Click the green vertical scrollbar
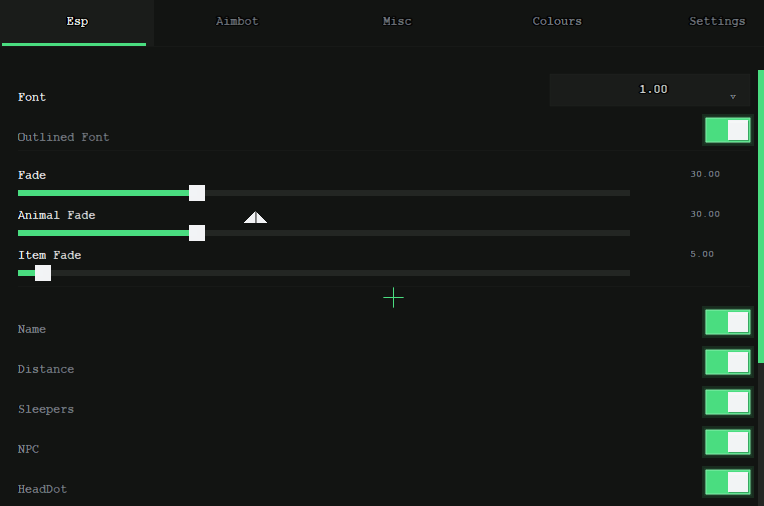Screen dimensions: 764x506 [760, 220]
